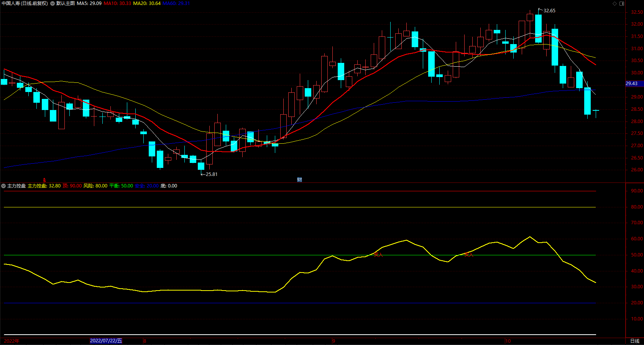Click the 财 financial event marker
Viewport: 644px width, 345px height.
pyautogui.click(x=299, y=180)
